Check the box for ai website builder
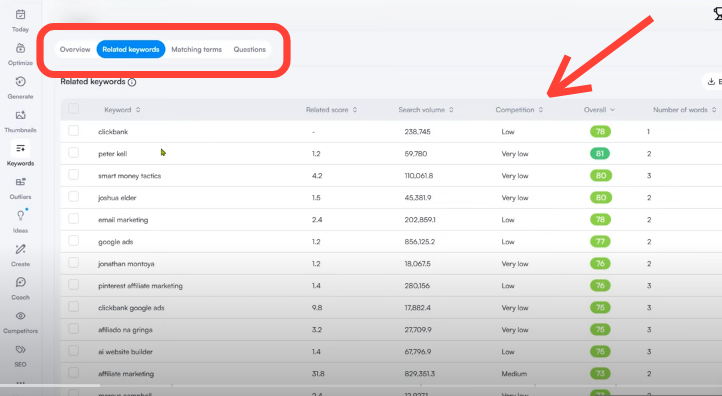Image resolution: width=722 pixels, height=396 pixels. [x=73, y=350]
